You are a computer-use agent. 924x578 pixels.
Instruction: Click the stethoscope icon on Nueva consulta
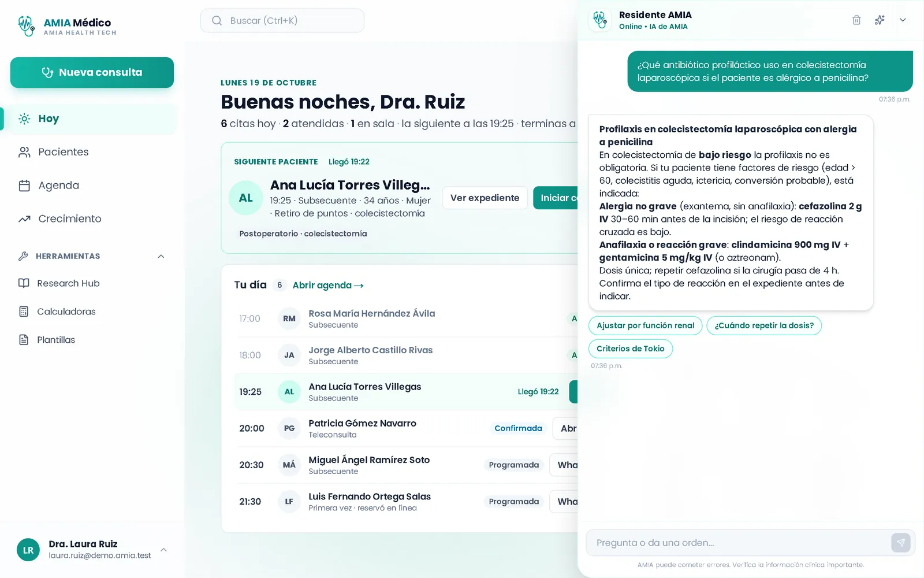[x=47, y=72]
